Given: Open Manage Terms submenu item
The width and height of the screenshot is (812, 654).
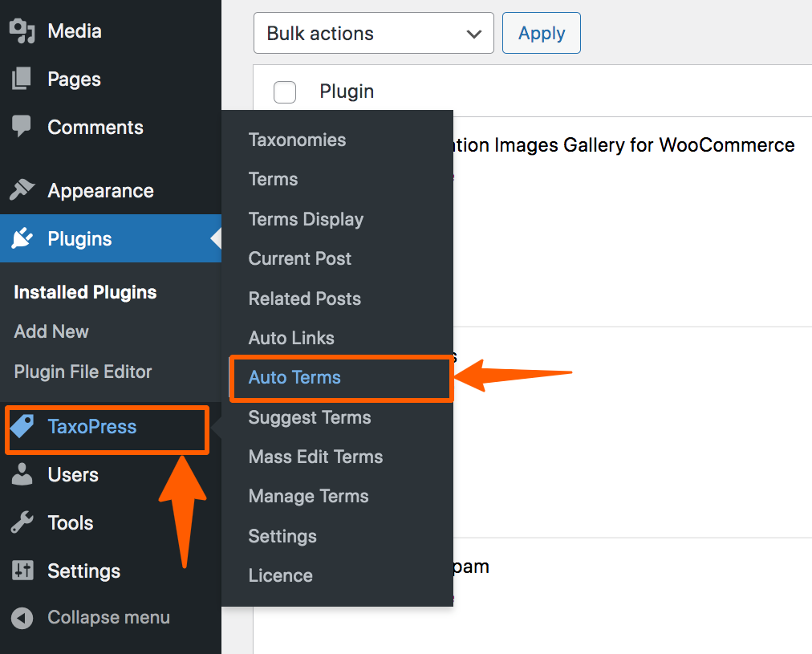Looking at the screenshot, I should pyautogui.click(x=309, y=496).
